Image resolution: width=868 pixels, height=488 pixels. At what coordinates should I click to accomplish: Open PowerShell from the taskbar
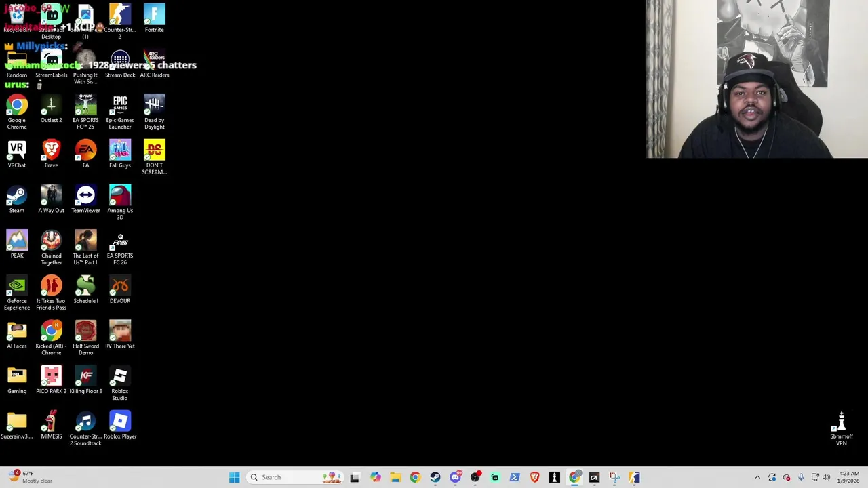[x=515, y=477]
